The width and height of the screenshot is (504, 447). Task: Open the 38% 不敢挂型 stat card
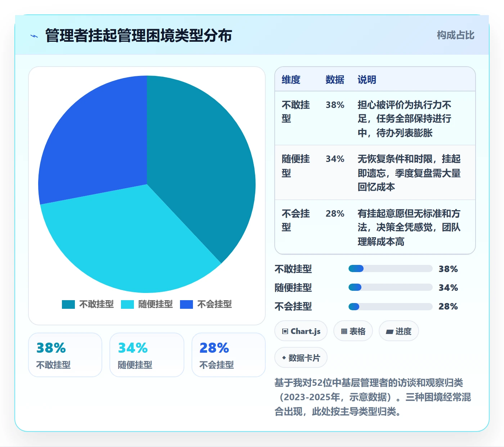[65, 355]
